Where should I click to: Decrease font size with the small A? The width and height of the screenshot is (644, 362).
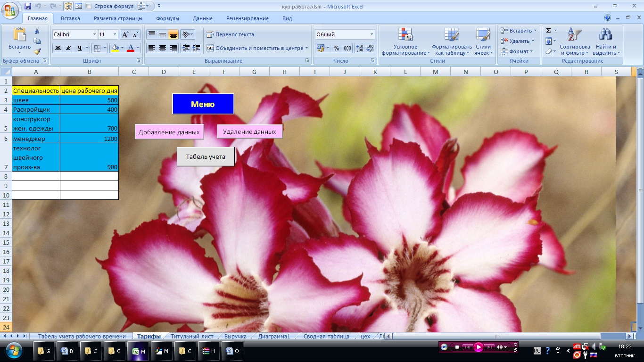point(135,34)
